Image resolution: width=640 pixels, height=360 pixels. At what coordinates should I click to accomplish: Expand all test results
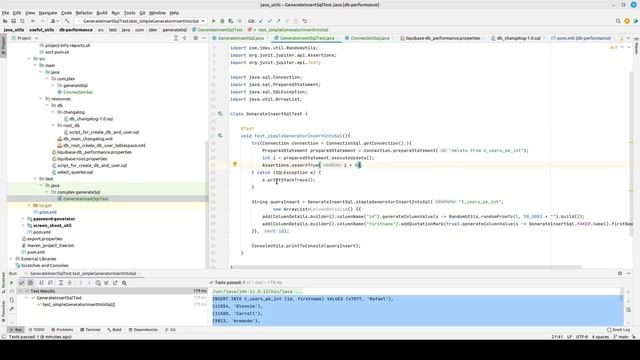pos(61,282)
